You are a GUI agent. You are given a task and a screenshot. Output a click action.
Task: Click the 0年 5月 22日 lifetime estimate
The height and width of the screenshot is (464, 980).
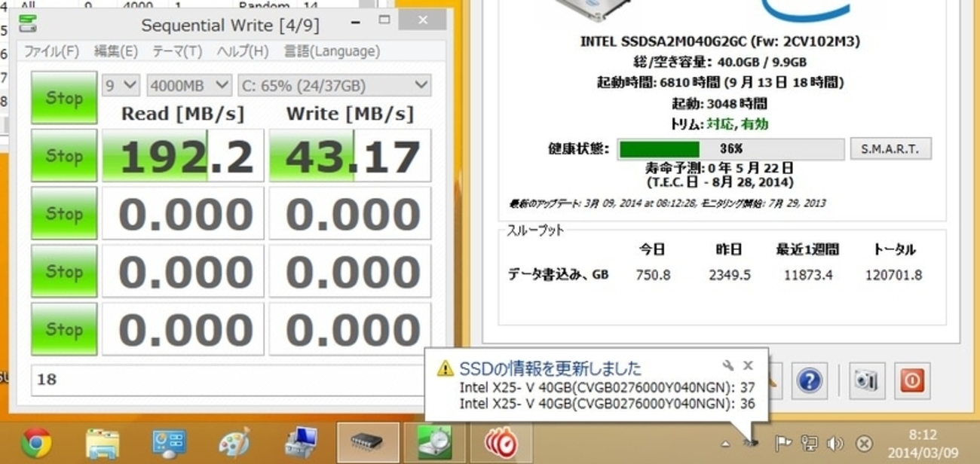750,168
